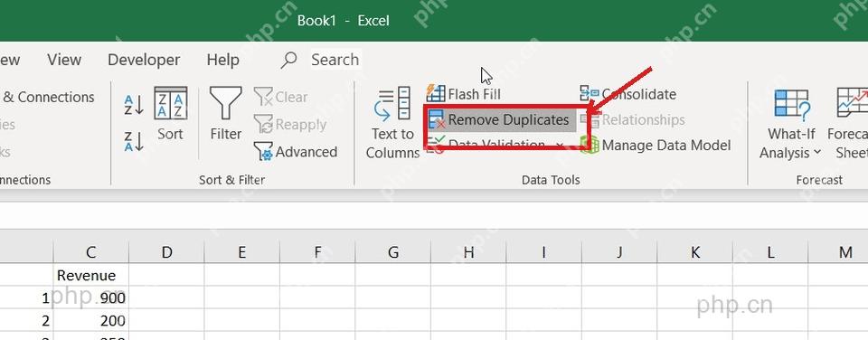Select column E header
This screenshot has height=340, width=868.
pos(242,252)
